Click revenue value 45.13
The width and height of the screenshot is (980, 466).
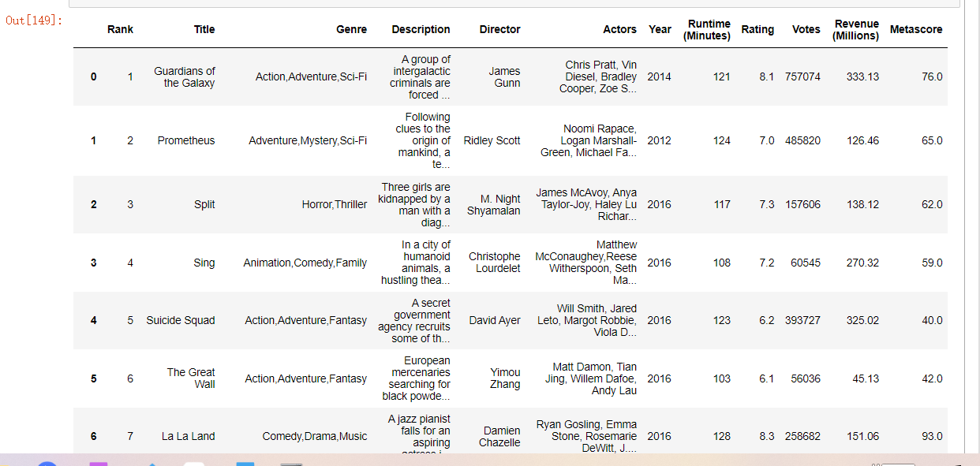866,378
